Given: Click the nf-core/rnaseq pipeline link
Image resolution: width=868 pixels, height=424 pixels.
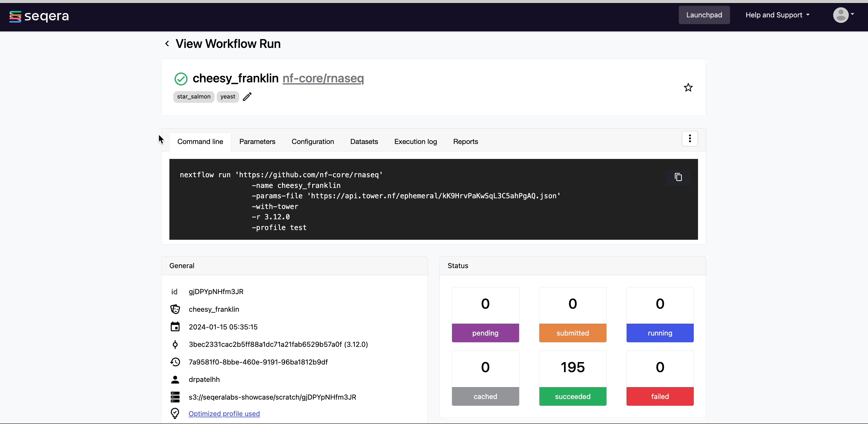Looking at the screenshot, I should tap(322, 78).
